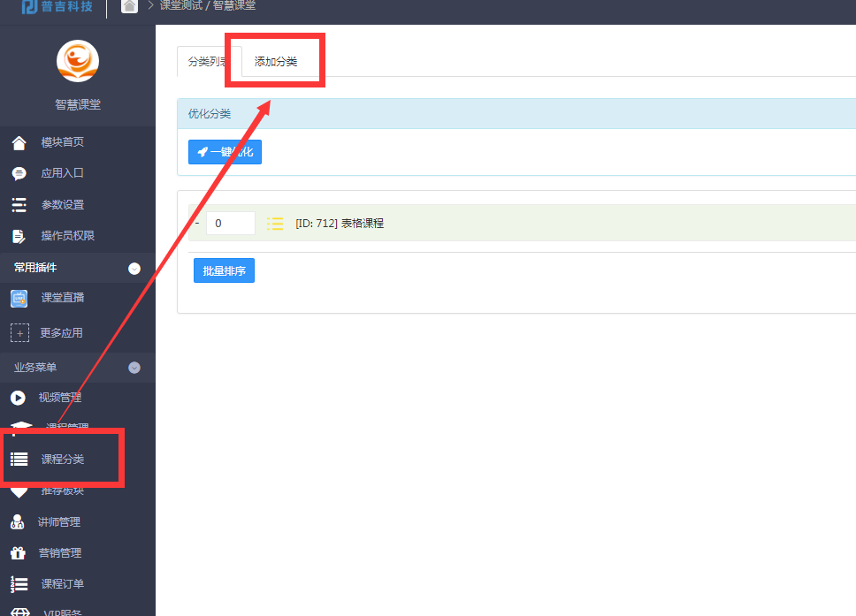
Task: Click the 更多应用 plus icon
Action: click(x=19, y=333)
